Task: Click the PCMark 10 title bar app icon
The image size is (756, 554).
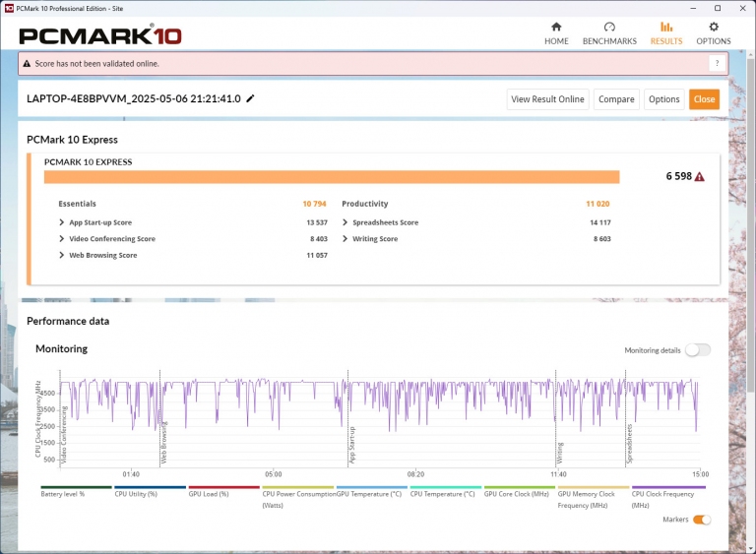Action: [x=9, y=8]
